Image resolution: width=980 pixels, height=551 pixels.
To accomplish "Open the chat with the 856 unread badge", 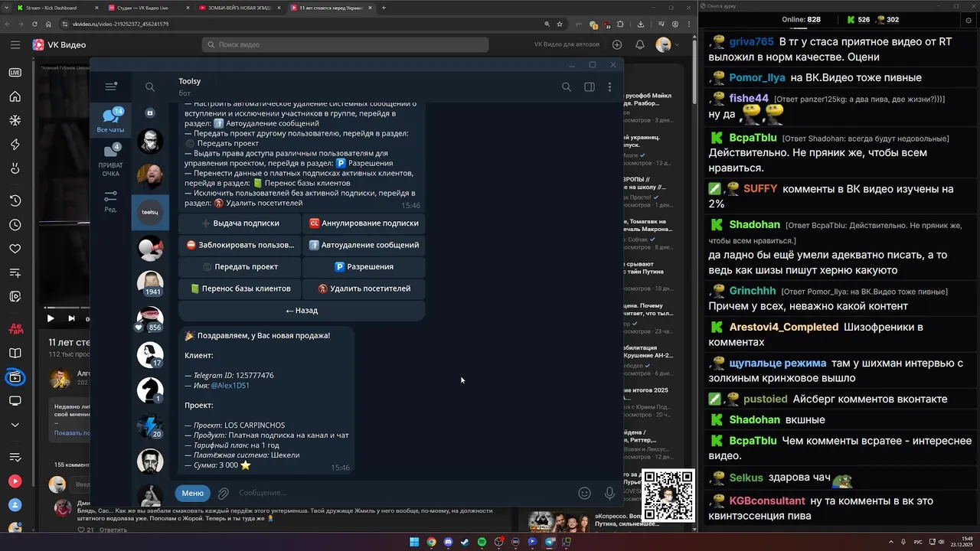I will [150, 319].
